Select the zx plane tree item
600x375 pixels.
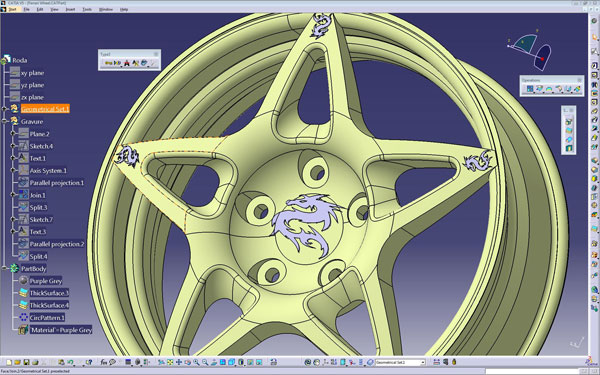[x=32, y=97]
